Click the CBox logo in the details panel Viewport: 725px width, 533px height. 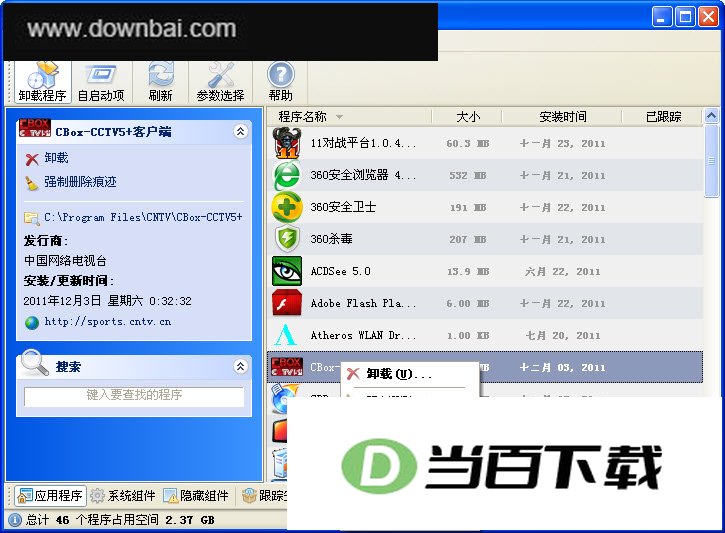tap(35, 128)
